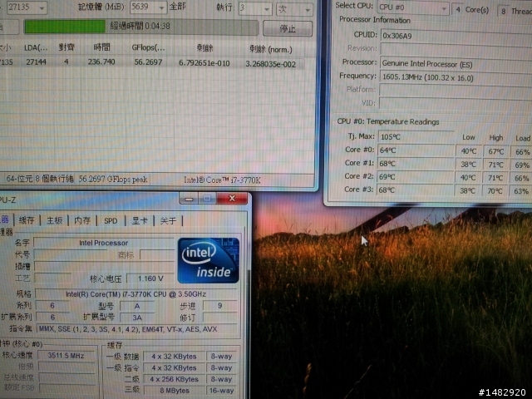Click the 名字 field Intel Processor
The image size is (532, 399).
coord(104,243)
